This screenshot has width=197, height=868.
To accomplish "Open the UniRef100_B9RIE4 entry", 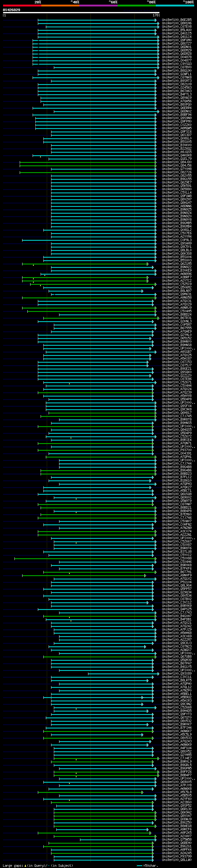I will click(177, 440).
